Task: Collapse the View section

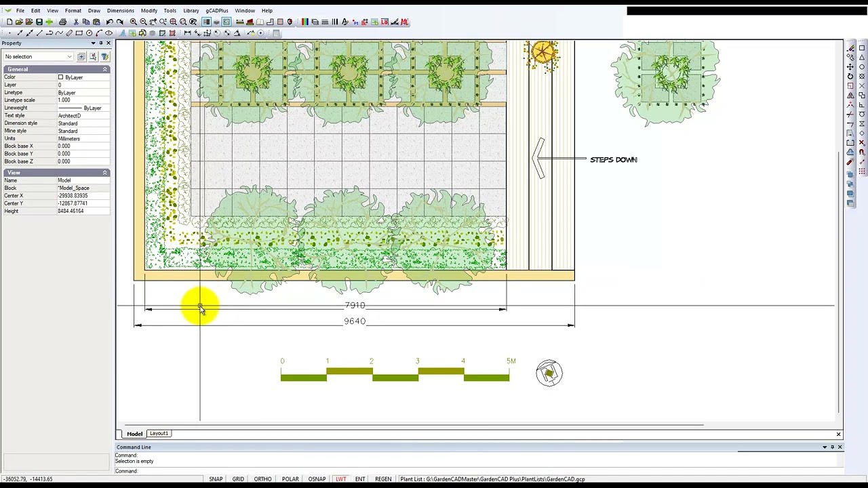Action: coord(105,173)
